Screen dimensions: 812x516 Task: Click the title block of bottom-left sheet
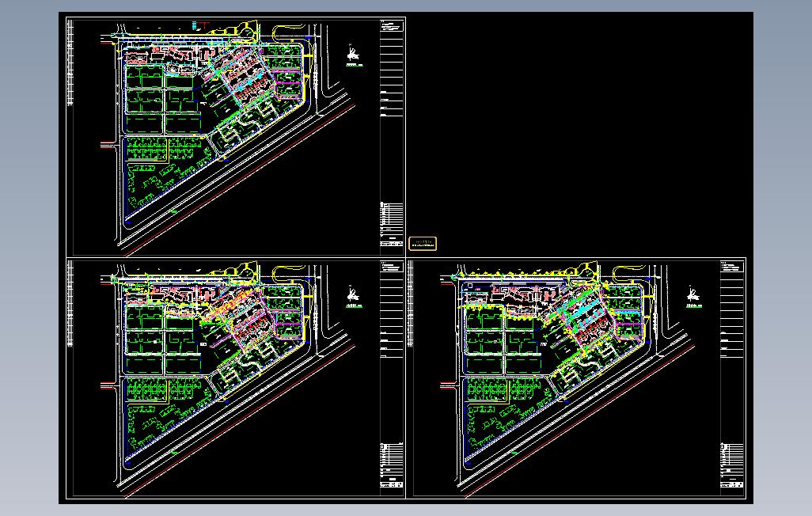(392, 378)
